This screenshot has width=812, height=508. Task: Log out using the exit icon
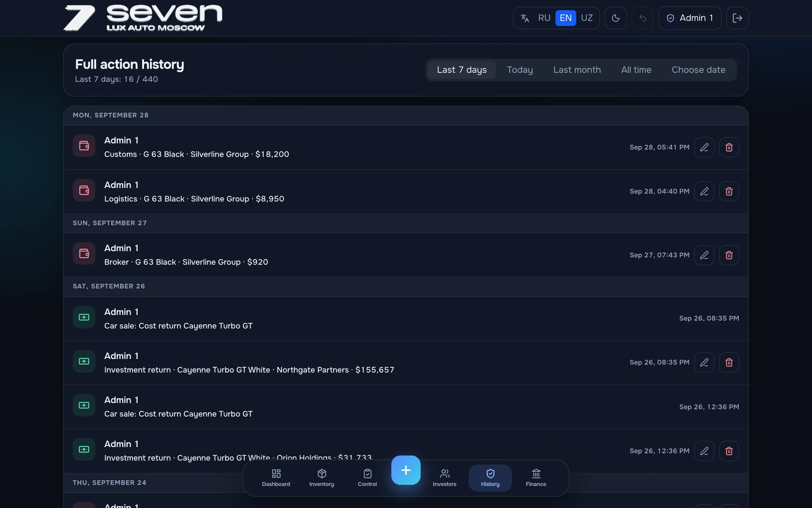[737, 18]
